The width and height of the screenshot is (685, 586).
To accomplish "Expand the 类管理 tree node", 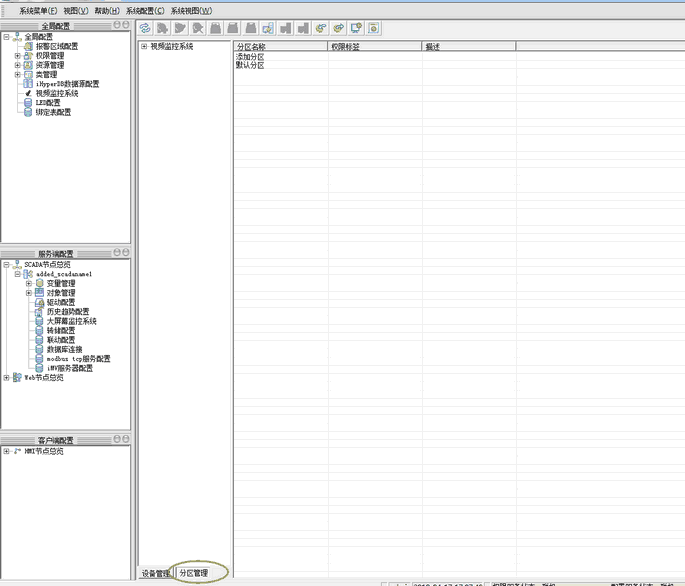I will [17, 75].
